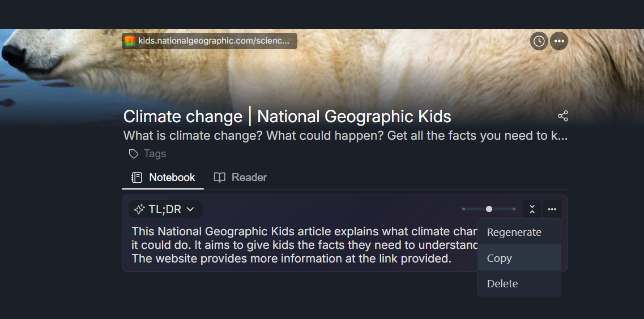Click the open-book icon in Reader tab
The height and width of the screenshot is (319, 644).
(219, 178)
